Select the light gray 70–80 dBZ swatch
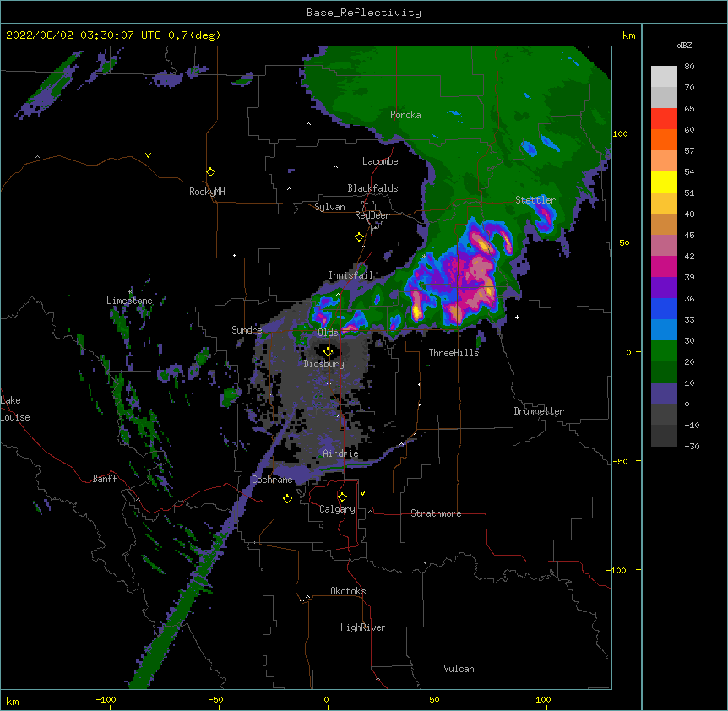This screenshot has height=711, width=728. [664, 77]
